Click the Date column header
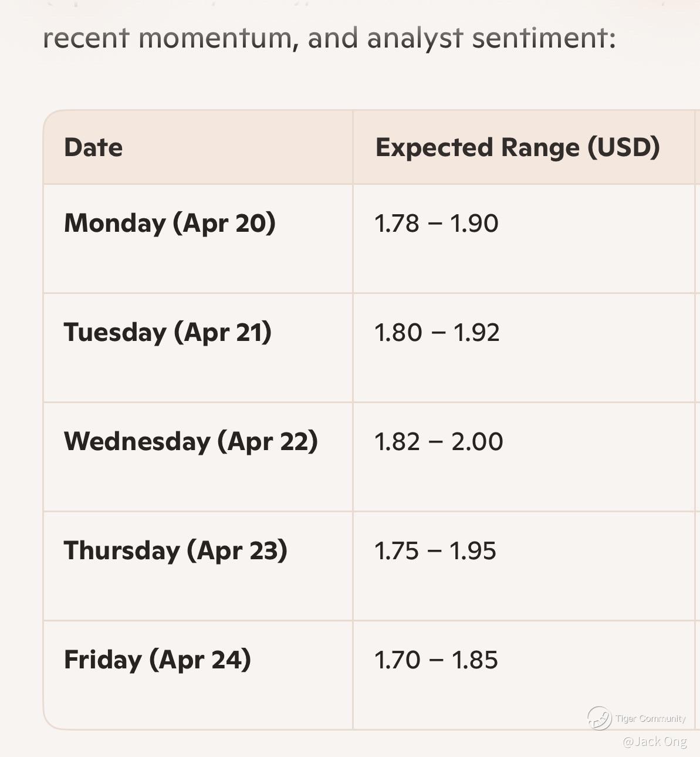700x757 pixels. (x=93, y=147)
